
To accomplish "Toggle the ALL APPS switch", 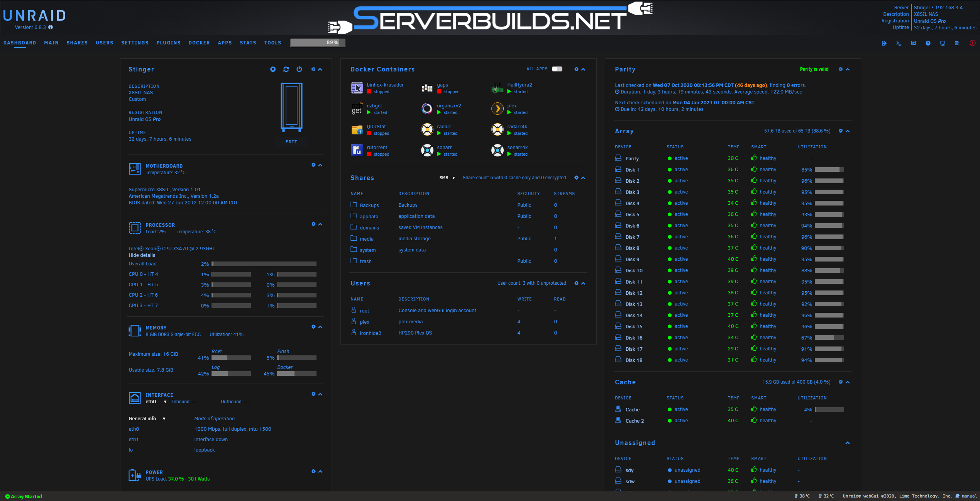I will [557, 69].
